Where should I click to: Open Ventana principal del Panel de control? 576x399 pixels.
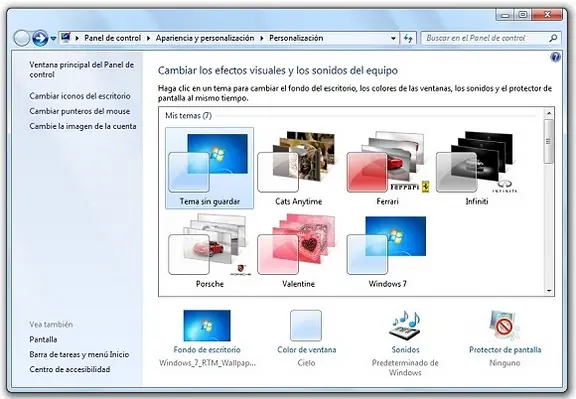tap(82, 69)
